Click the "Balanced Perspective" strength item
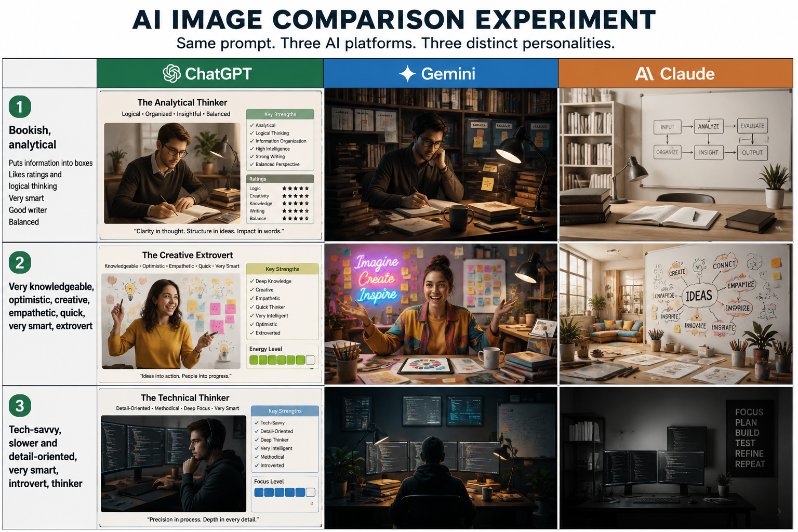Viewport: 798px width, 532px height. pos(274,164)
